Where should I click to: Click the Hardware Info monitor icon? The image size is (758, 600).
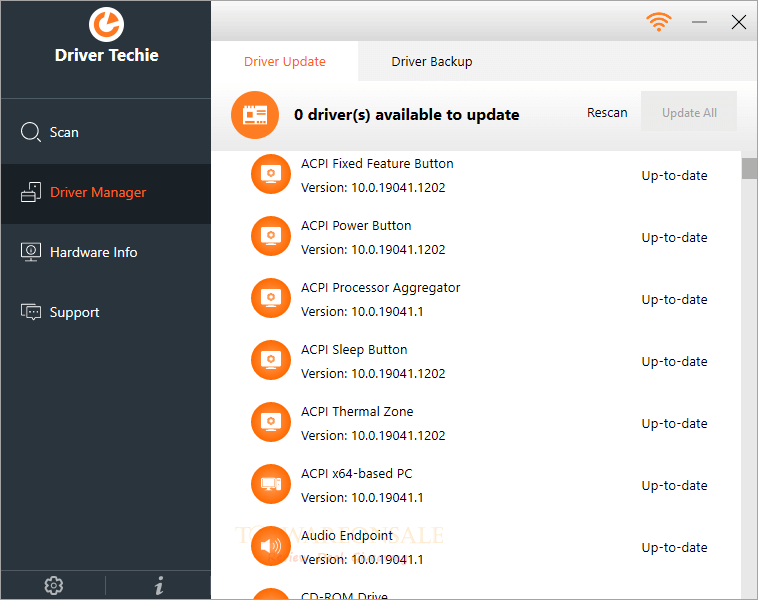point(30,252)
